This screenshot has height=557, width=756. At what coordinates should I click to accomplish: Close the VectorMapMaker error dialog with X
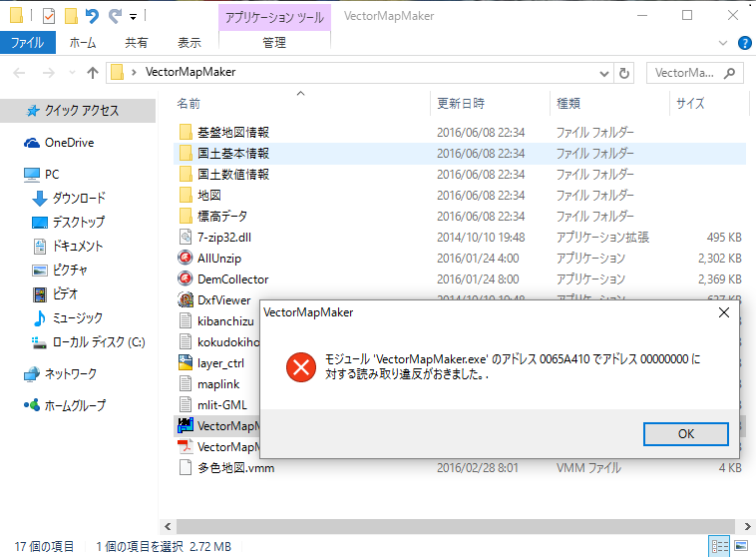[x=724, y=312]
